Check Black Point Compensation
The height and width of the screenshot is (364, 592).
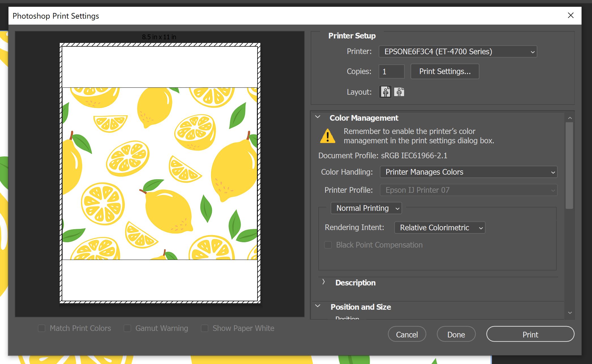[328, 245]
